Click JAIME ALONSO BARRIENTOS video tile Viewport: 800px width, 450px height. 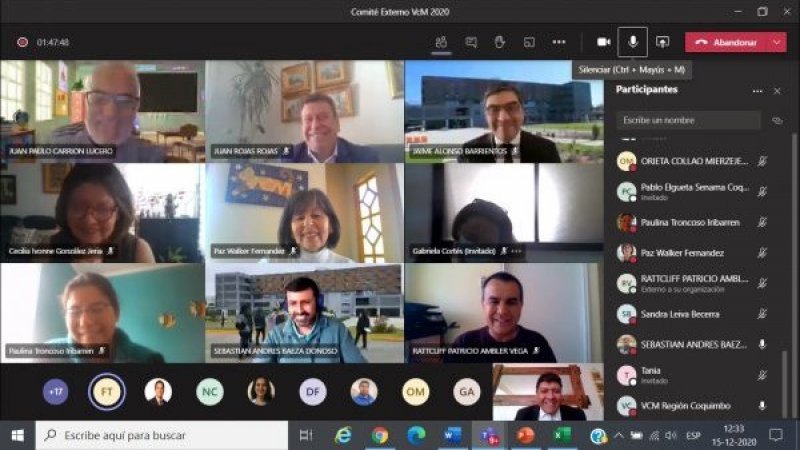pyautogui.click(x=504, y=111)
